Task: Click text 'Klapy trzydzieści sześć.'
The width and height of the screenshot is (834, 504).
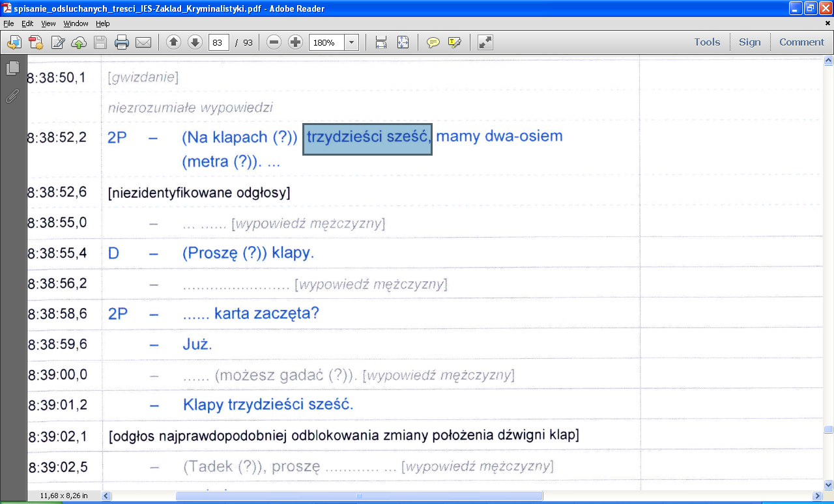Action: tap(268, 404)
